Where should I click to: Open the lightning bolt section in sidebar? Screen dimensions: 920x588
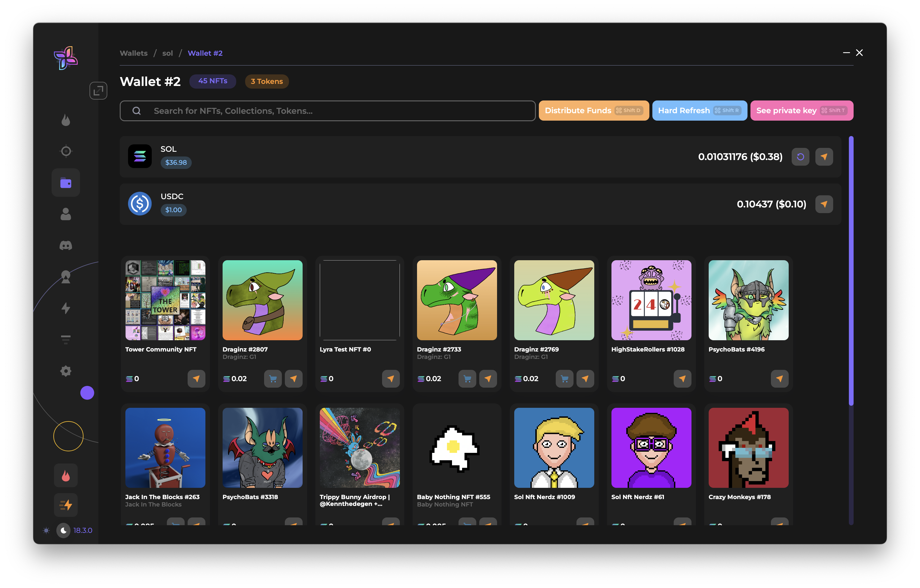tap(66, 308)
